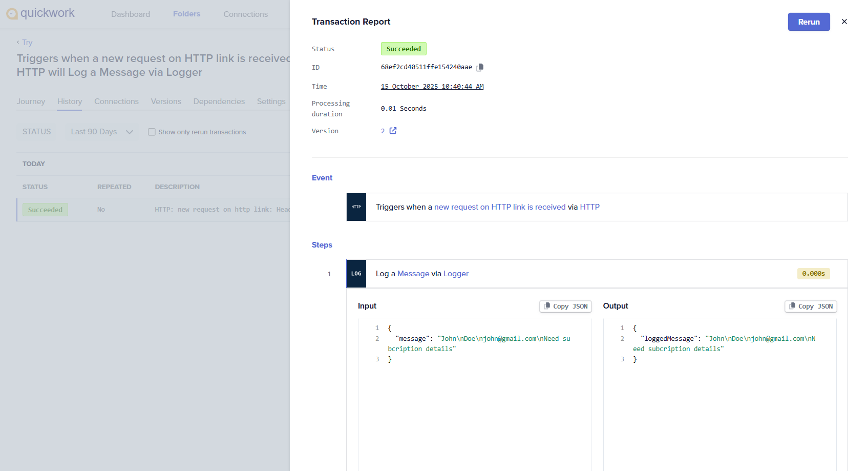Click the Rerun button
The image size is (868, 471).
[809, 22]
